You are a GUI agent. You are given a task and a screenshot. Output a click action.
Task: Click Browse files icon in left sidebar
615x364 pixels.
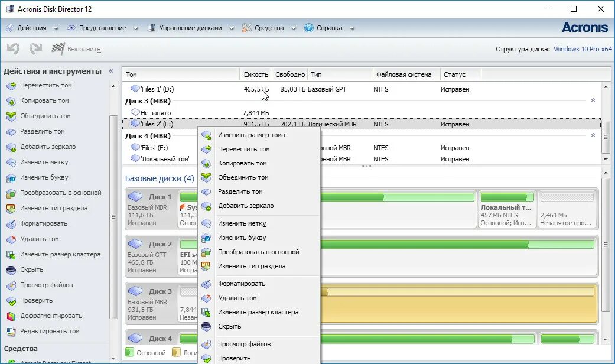[11, 285]
